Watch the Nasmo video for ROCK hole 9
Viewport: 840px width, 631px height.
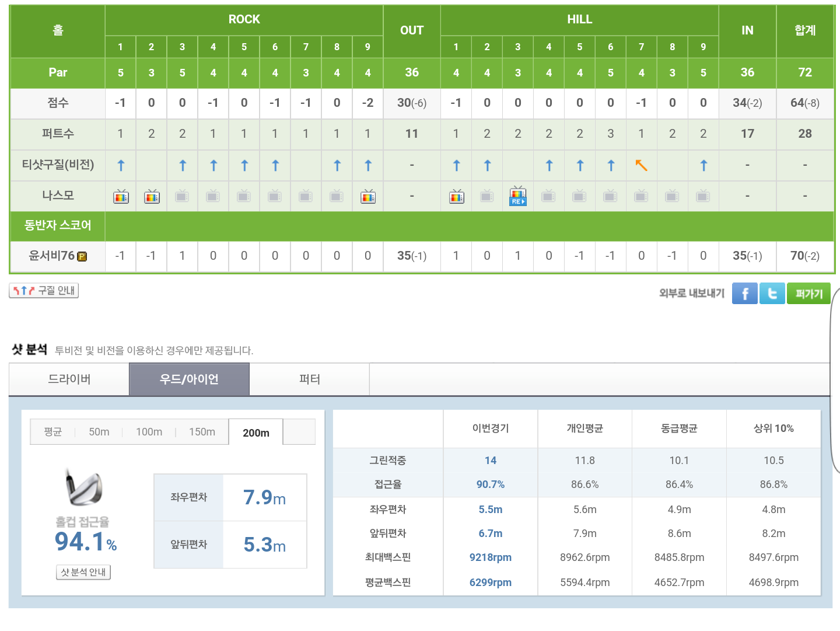368,197
